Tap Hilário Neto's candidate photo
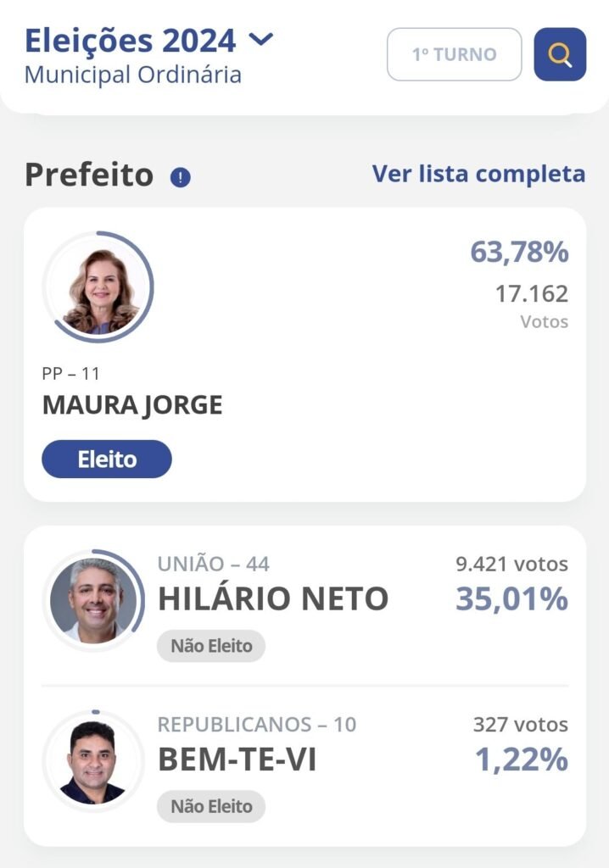 coord(94,601)
